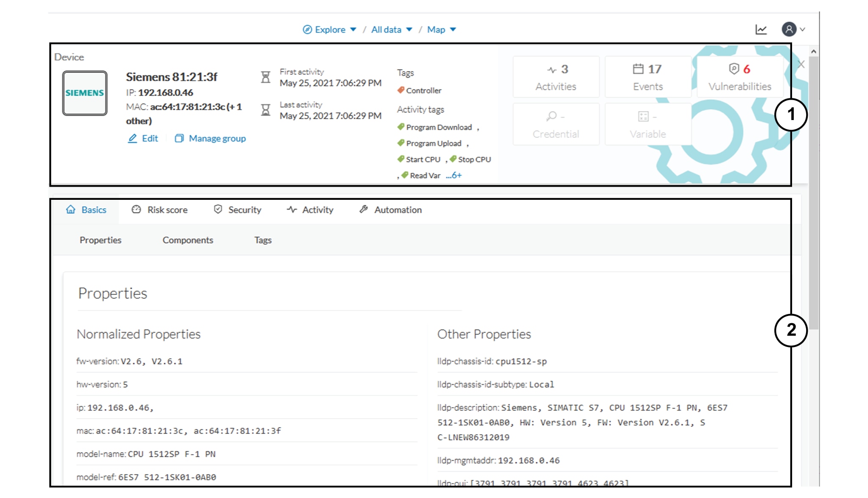The height and width of the screenshot is (498, 868).
Task: Switch to the Activity tab
Action: [310, 210]
